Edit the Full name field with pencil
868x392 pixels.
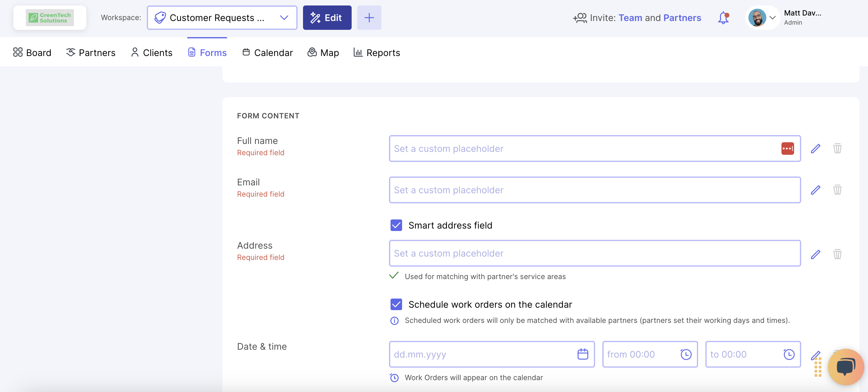pos(815,149)
